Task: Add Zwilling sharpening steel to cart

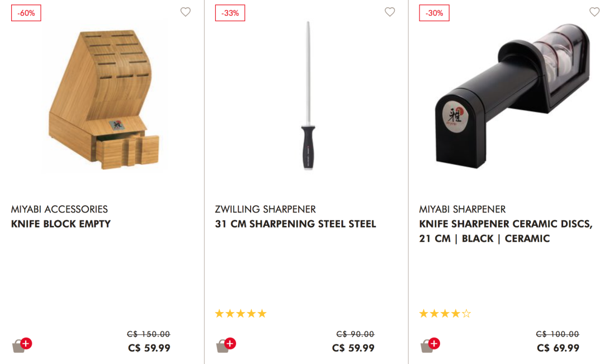Action: coord(226,345)
